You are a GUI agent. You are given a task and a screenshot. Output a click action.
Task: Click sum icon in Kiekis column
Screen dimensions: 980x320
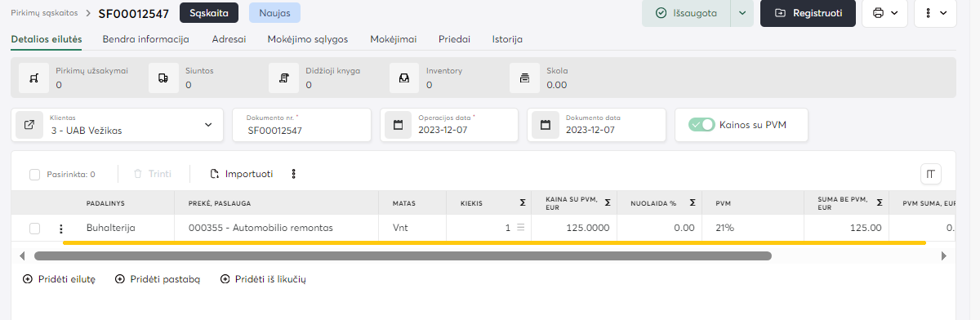pyautogui.click(x=523, y=202)
